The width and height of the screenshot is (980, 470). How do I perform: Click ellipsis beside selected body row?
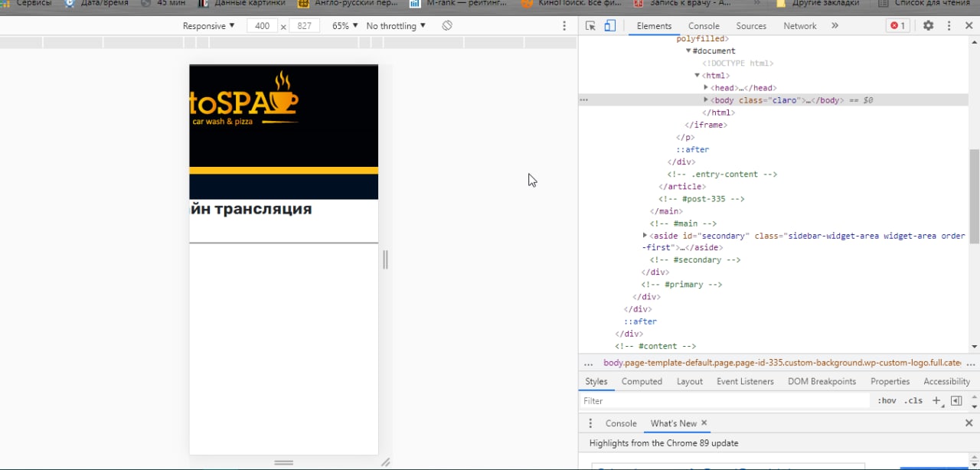pyautogui.click(x=583, y=100)
